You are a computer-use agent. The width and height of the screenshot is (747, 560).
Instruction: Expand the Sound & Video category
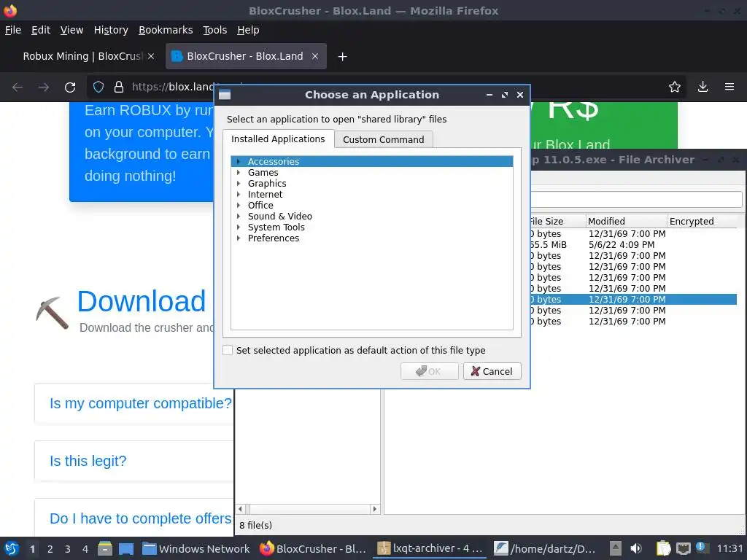tap(239, 216)
